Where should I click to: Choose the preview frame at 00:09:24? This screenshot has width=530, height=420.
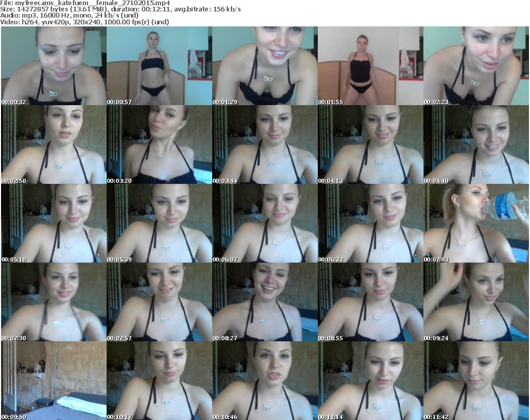tap(476, 302)
